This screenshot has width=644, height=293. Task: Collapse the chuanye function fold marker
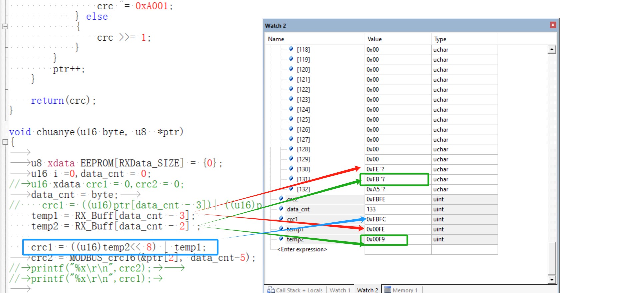tap(5, 142)
